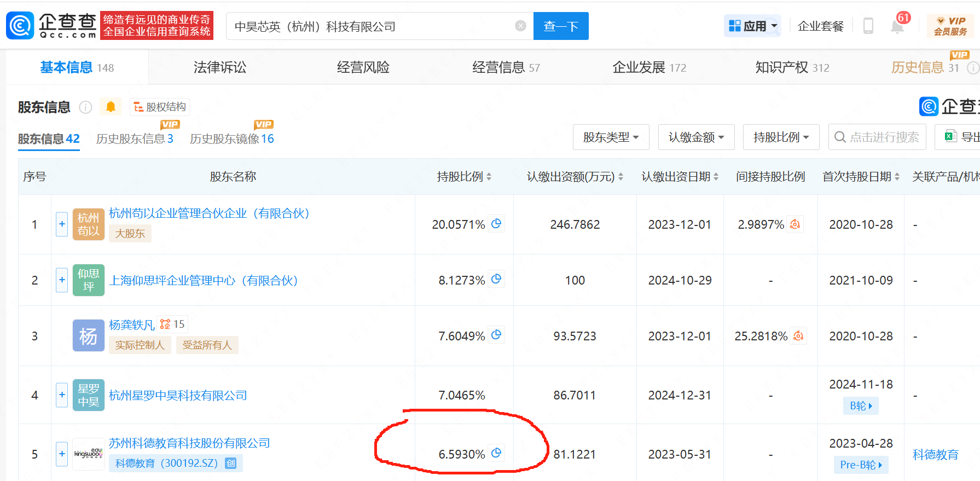Sort by 首次持股日期 column arrows

897,177
